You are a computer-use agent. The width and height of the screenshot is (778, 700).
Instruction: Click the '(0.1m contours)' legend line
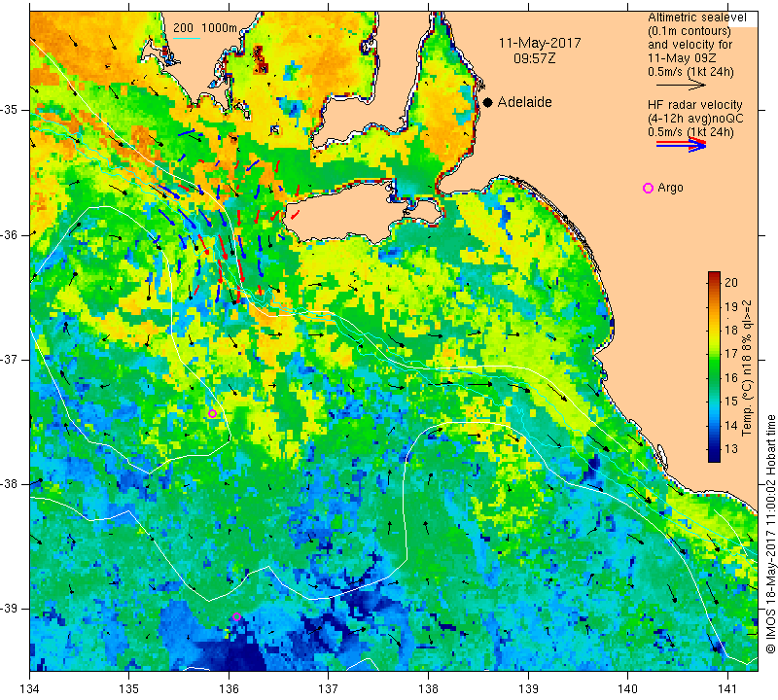click(690, 31)
